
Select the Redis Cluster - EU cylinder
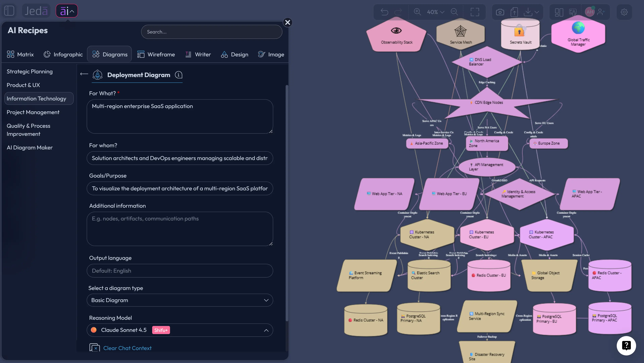489,275
